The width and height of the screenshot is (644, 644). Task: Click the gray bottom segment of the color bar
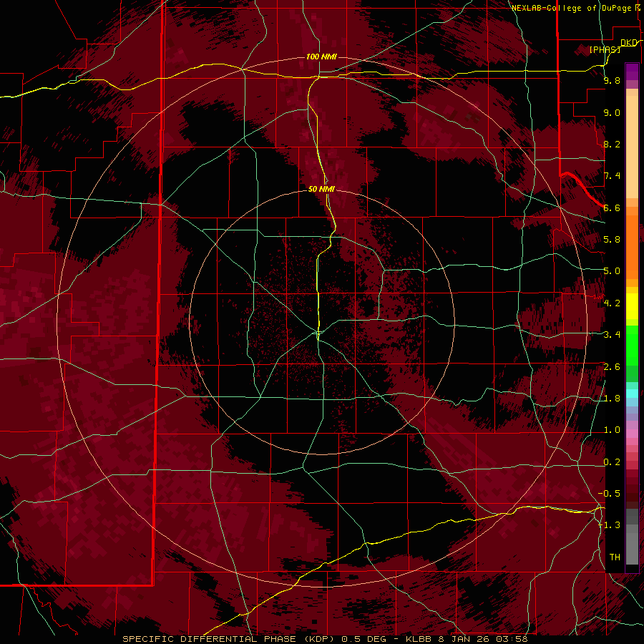632,546
